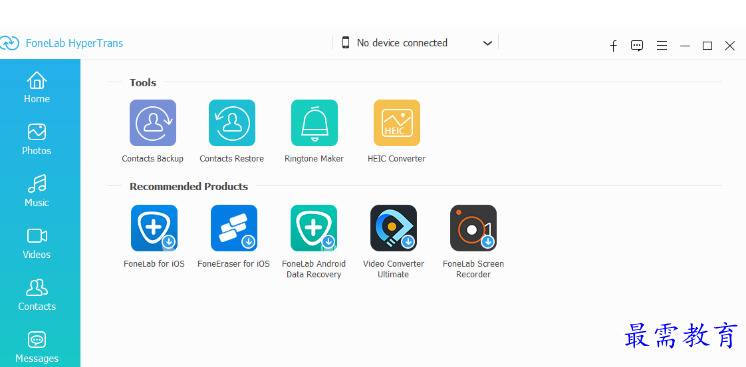This screenshot has width=746, height=367.
Task: Click the HEIC Converter label
Action: pos(396,159)
